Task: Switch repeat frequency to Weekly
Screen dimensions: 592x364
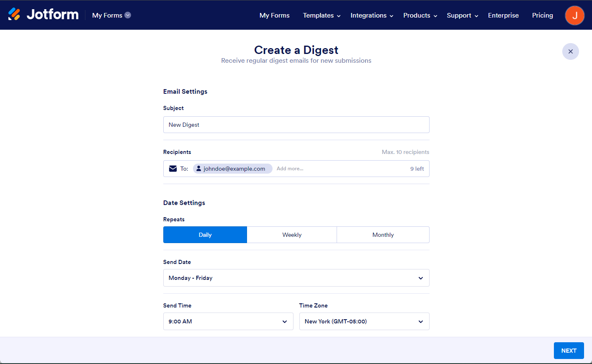Action: (x=292, y=235)
